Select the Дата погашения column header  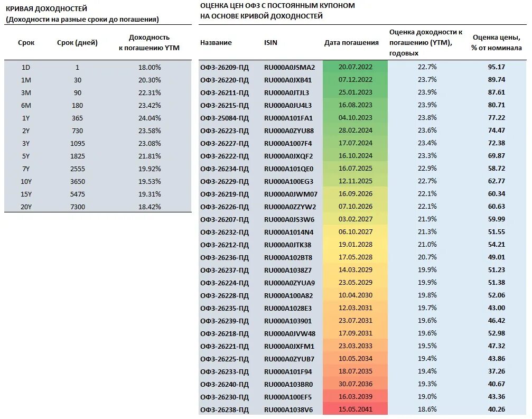[351, 43]
